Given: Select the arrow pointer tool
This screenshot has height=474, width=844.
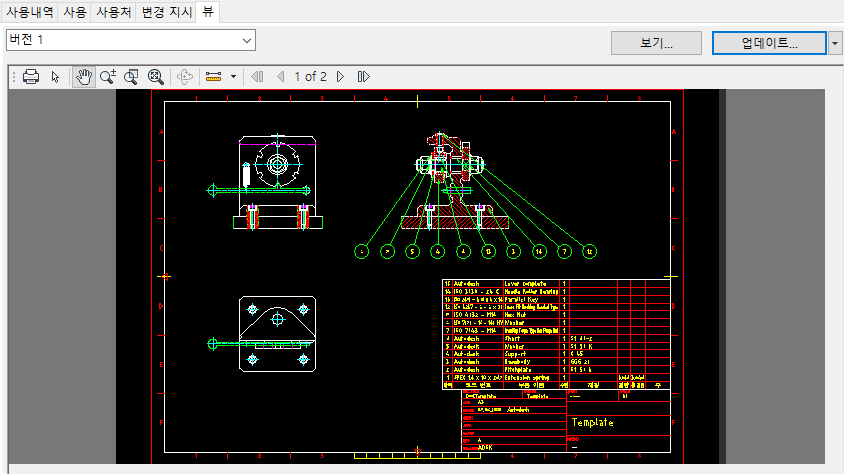Looking at the screenshot, I should (55, 77).
